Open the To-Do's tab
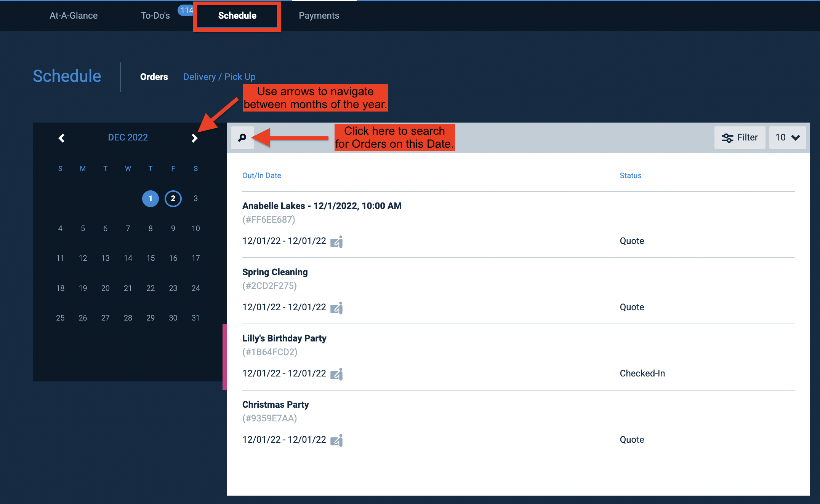Image resolution: width=820 pixels, height=504 pixels. (x=155, y=16)
